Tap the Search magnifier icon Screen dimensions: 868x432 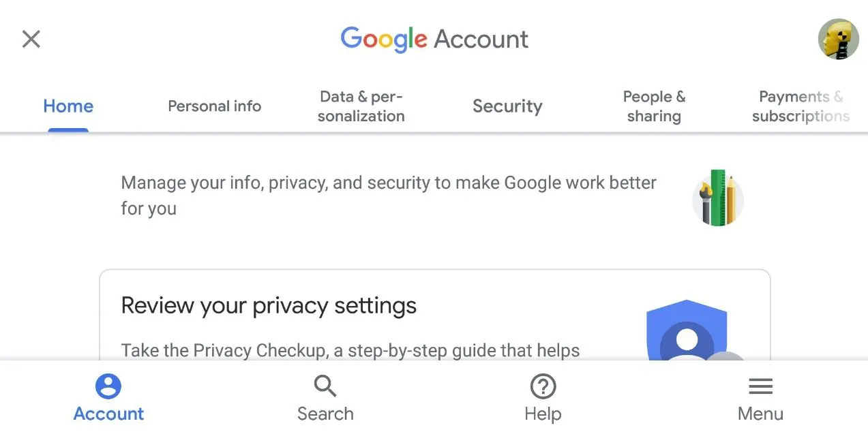click(325, 386)
